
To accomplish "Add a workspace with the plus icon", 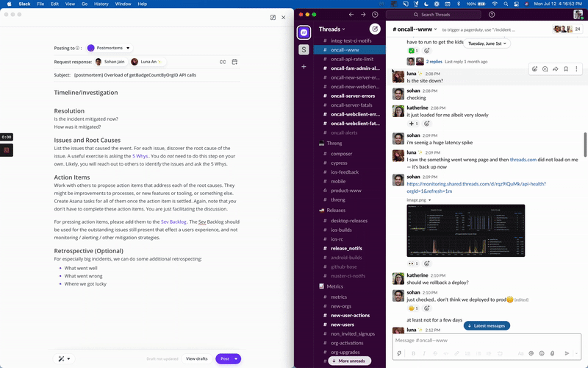I will (304, 67).
